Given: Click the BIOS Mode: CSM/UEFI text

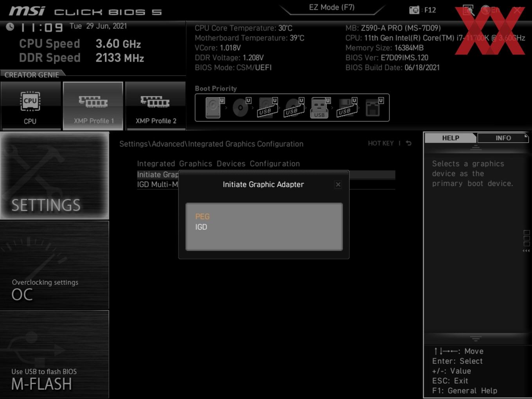Looking at the screenshot, I should (x=233, y=67).
